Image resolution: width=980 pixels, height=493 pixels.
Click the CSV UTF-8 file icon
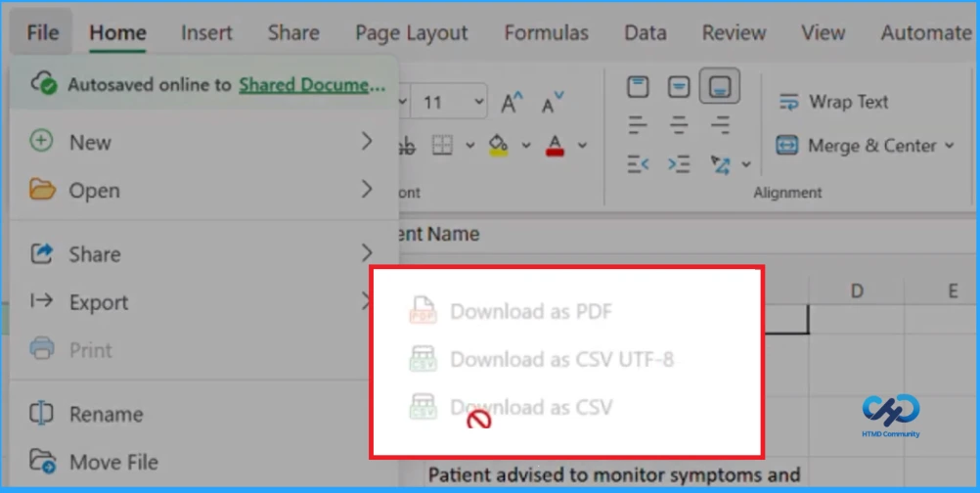(423, 359)
